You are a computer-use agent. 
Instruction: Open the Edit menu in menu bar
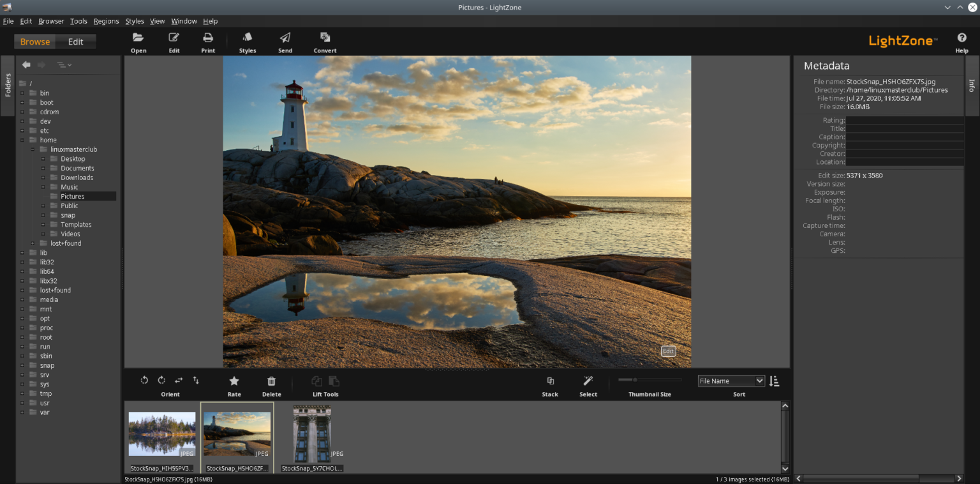(x=26, y=21)
